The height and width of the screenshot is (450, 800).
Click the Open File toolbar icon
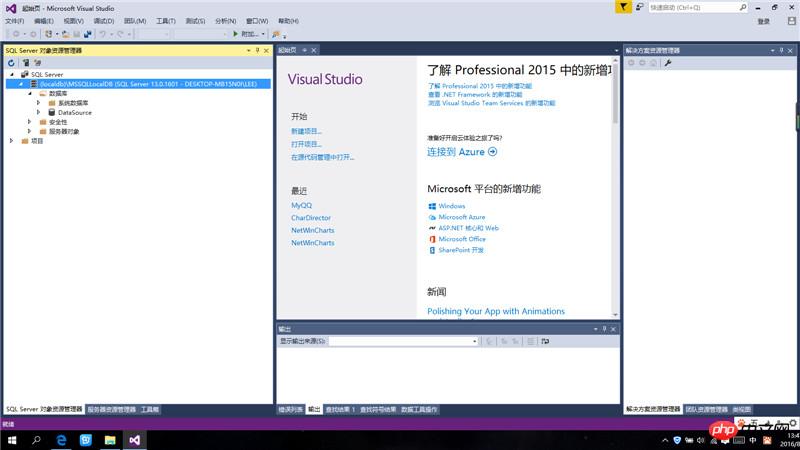coord(66,34)
